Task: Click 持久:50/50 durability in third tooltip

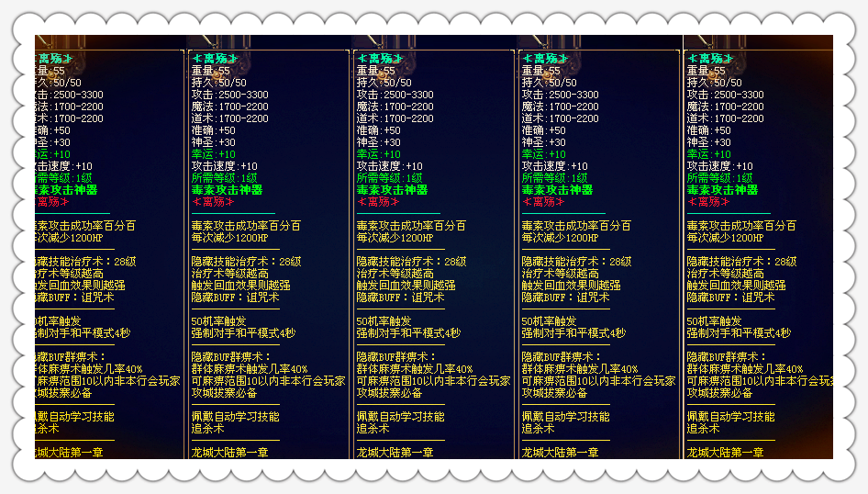Action: tap(379, 83)
